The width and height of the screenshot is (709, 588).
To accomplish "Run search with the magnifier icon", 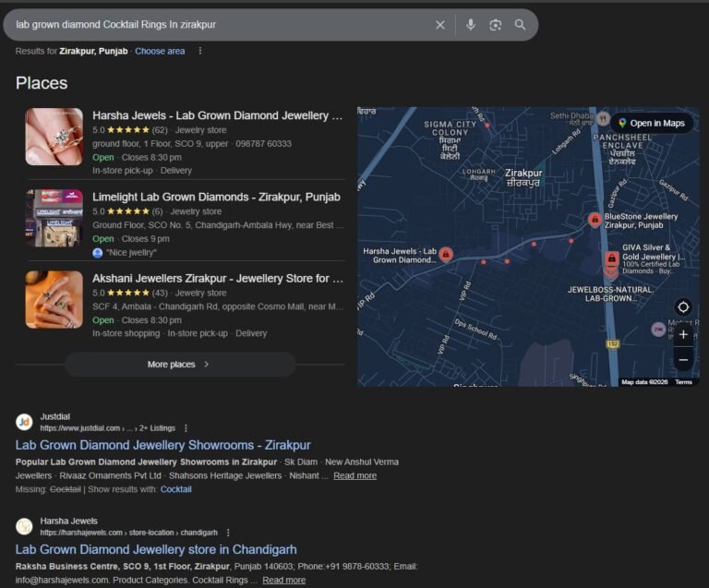I will pyautogui.click(x=520, y=25).
